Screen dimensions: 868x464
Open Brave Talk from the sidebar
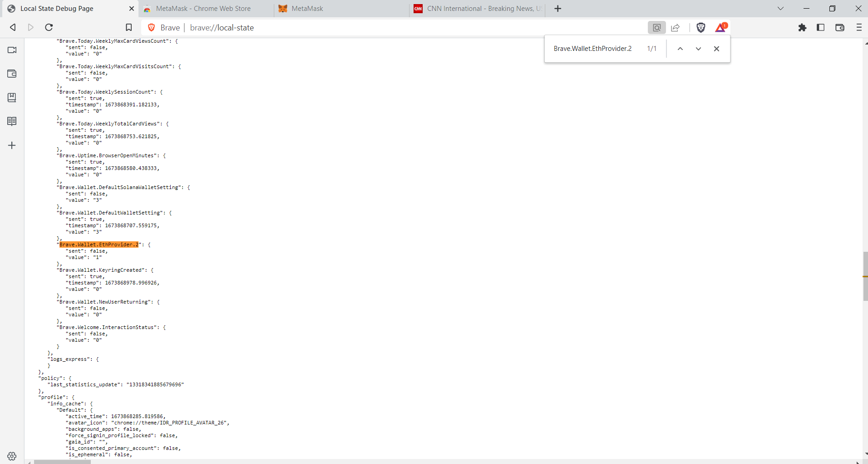[12, 50]
